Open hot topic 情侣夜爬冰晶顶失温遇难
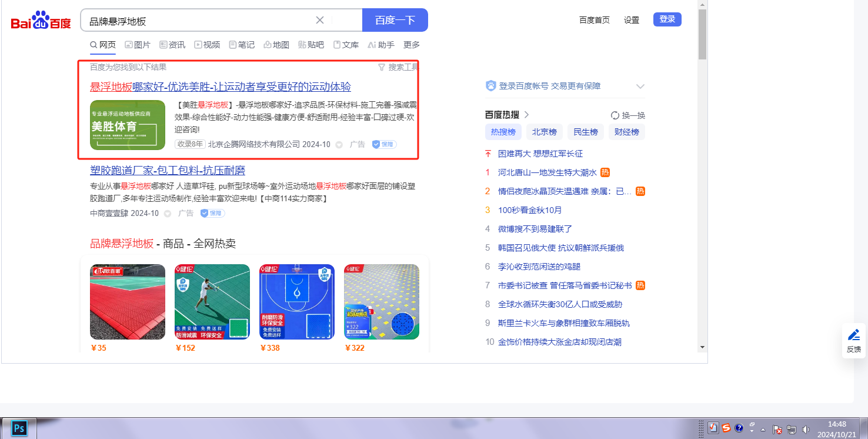 coord(565,191)
